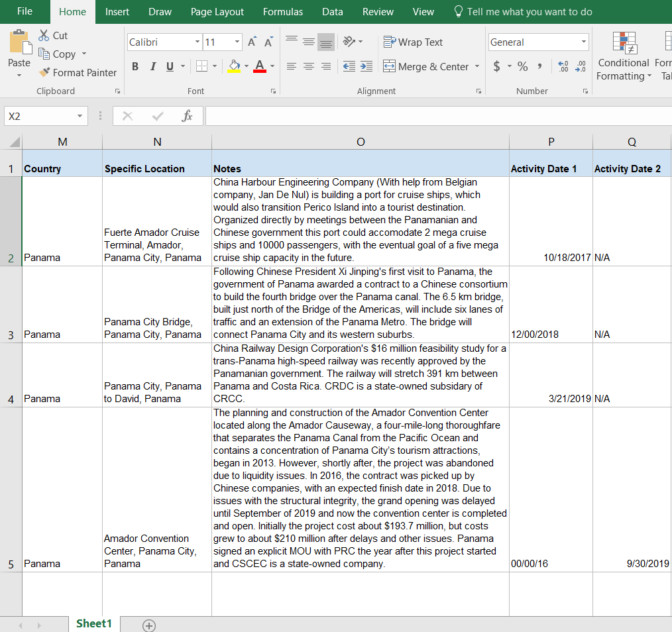Switch to the Data tab
672x632 pixels.
[333, 12]
